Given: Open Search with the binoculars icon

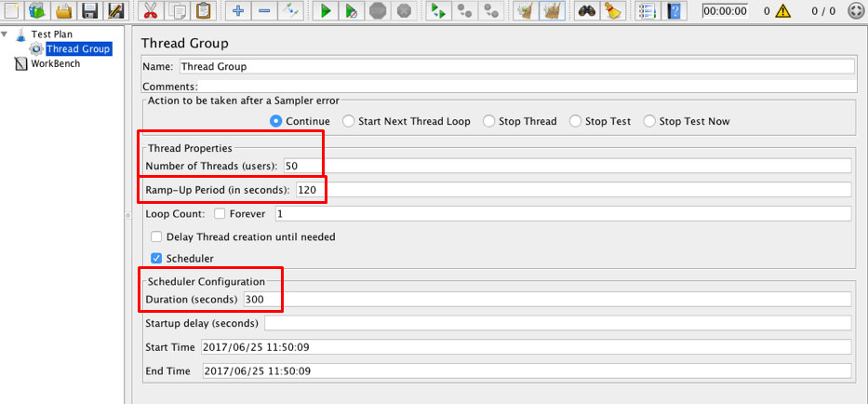Looking at the screenshot, I should coord(586,10).
